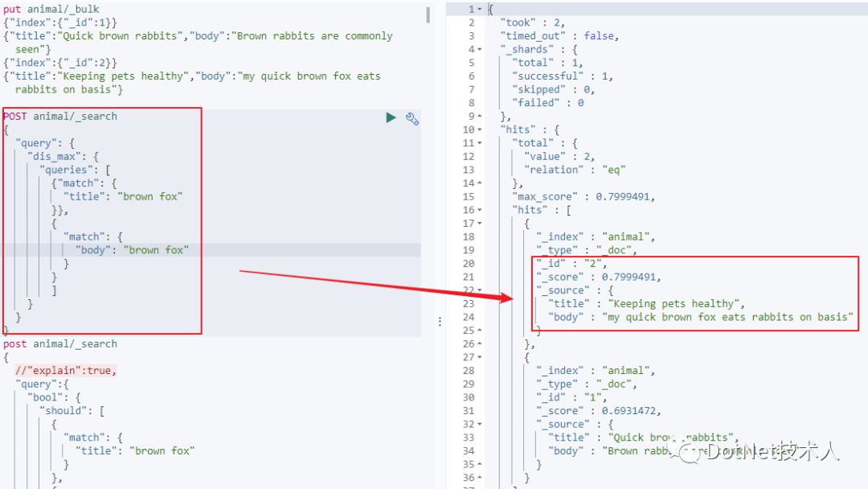
Task: Collapse the "_shards" block at line 4
Action: coord(480,49)
